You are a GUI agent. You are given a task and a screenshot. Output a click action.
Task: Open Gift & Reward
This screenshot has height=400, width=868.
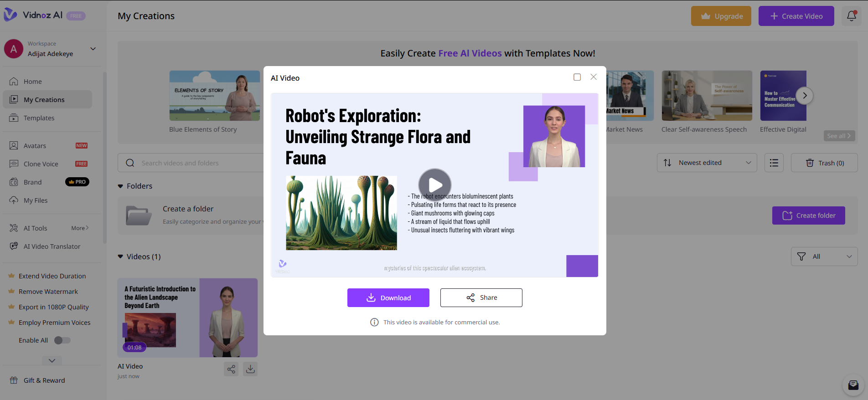[x=44, y=380]
